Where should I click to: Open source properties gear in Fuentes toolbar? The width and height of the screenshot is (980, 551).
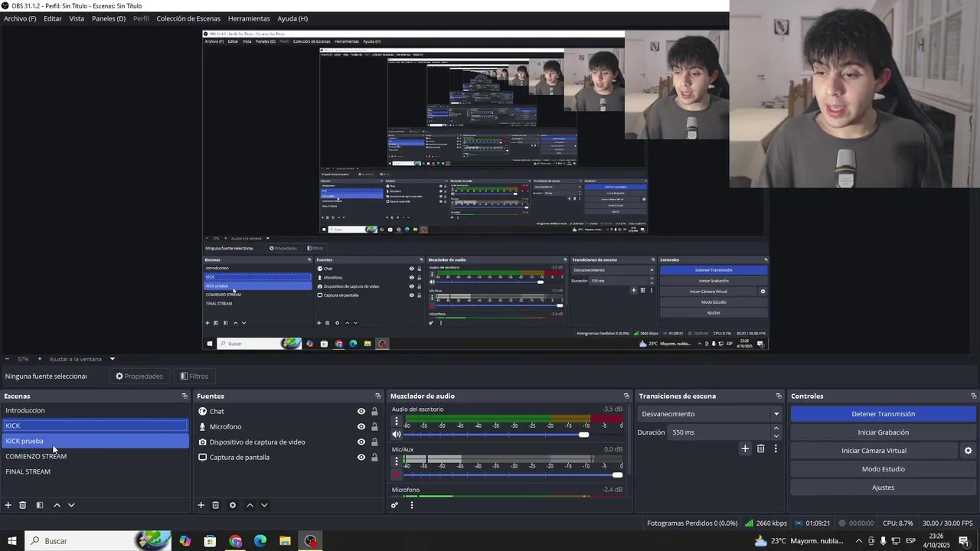(x=233, y=505)
